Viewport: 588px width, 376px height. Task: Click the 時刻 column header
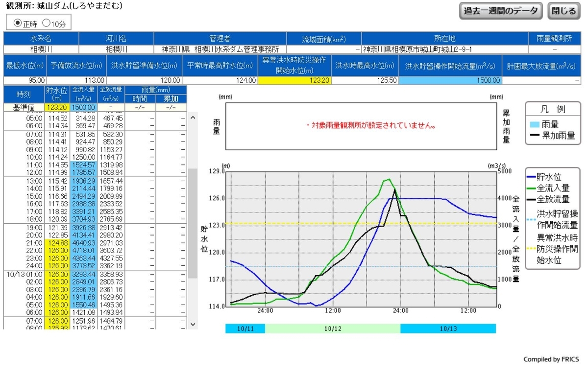(24, 94)
